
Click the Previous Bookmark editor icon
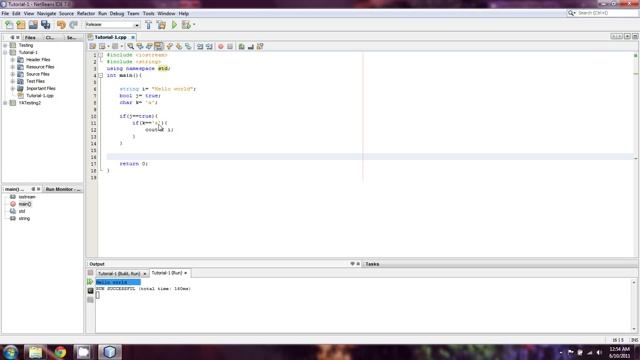(169, 47)
